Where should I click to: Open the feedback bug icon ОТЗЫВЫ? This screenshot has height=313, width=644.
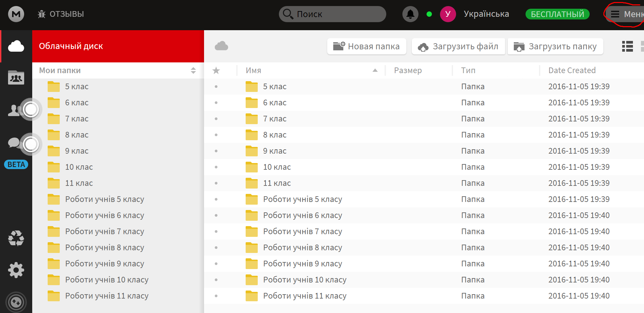click(x=42, y=14)
